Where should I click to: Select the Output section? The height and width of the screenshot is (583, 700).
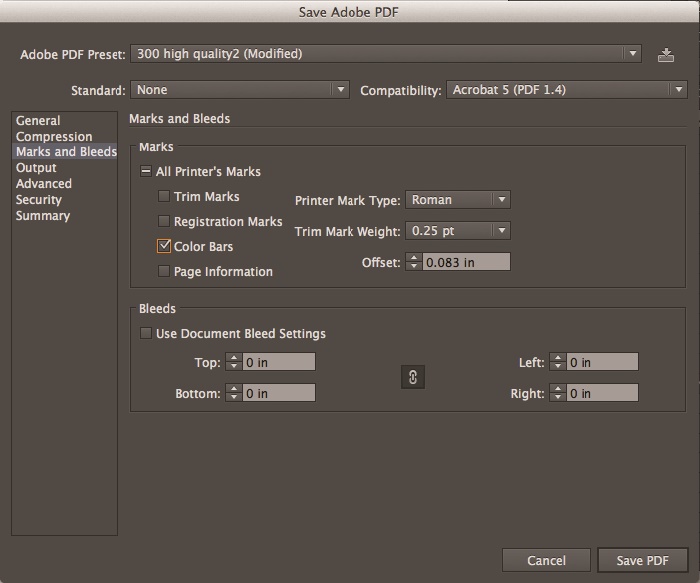[36, 168]
